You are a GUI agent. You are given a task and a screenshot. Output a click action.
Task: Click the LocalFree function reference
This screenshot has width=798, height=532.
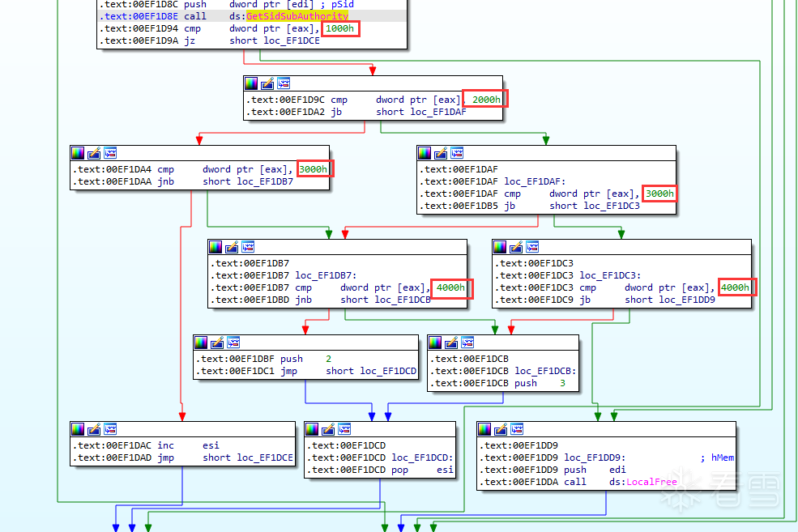651,482
